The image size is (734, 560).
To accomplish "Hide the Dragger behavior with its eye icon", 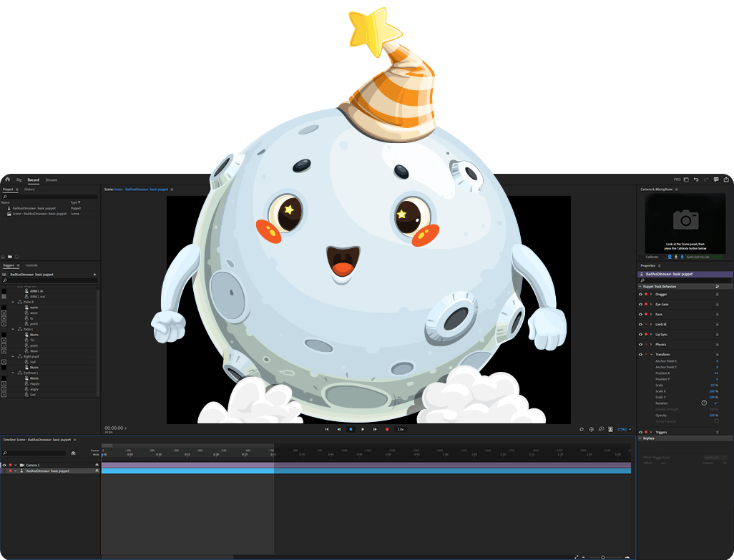I will [640, 294].
